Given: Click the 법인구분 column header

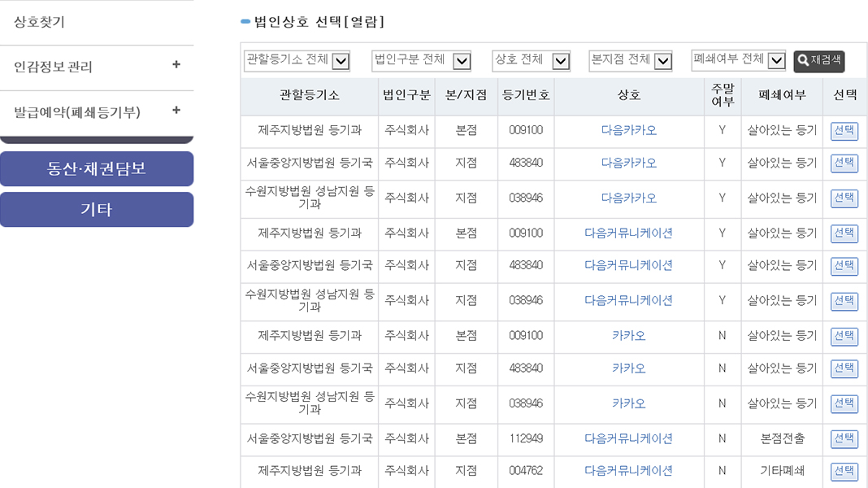Looking at the screenshot, I should 407,96.
